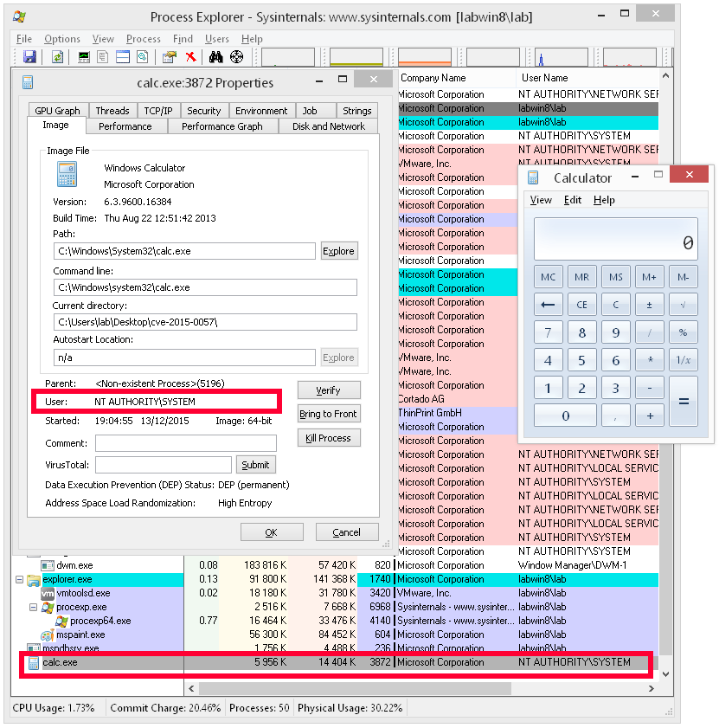Screen dimensions: 719x728
Task: Kill a process using the red X toolbar icon
Action: click(x=189, y=57)
